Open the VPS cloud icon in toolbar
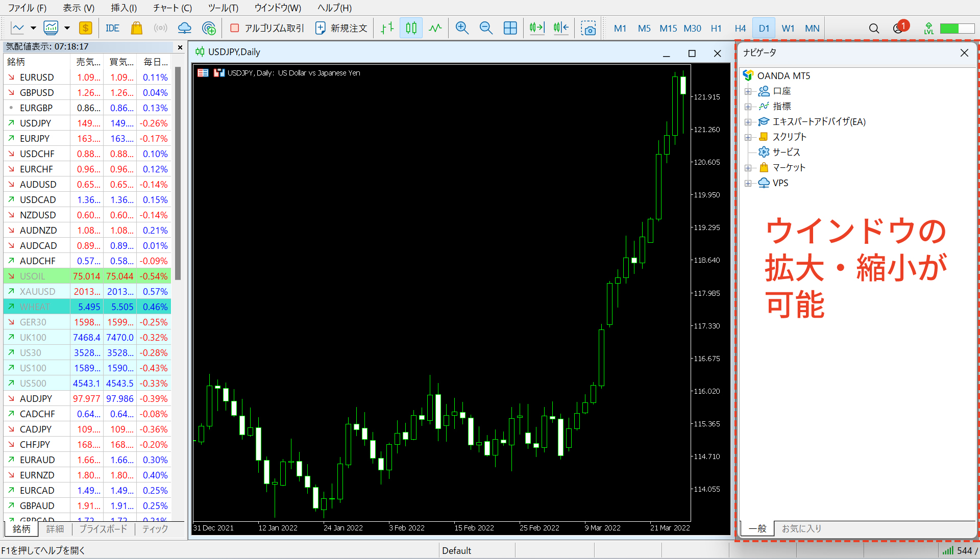The image size is (980, 559). point(184,28)
